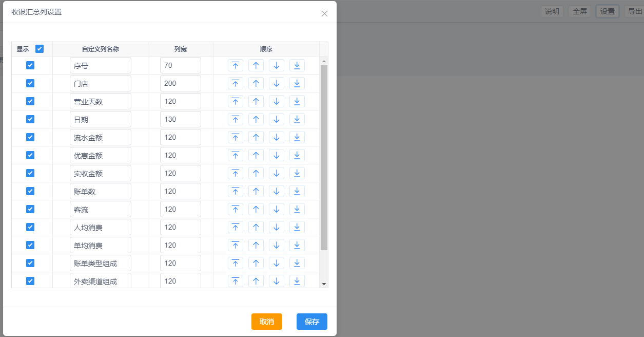Uncheck display for 营业天数 row

coord(30,101)
